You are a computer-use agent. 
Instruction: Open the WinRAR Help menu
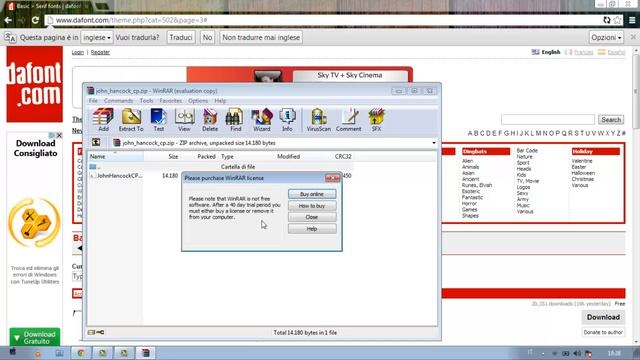click(x=220, y=101)
